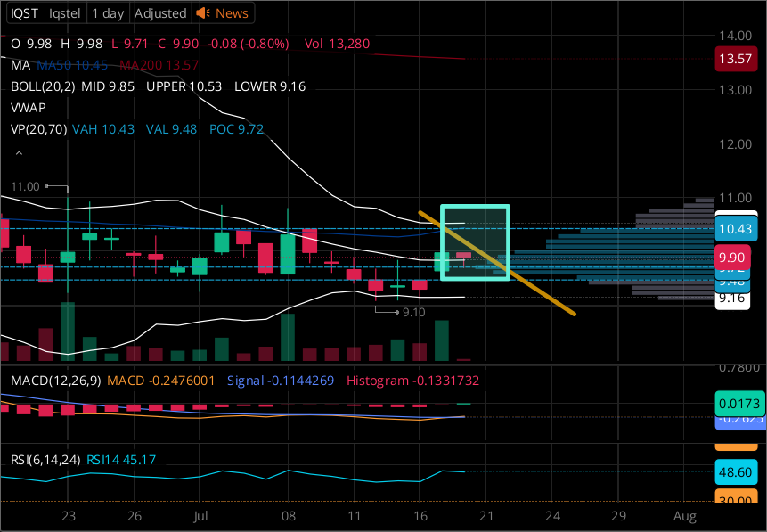Select the RSI(6,14,24) indicator label
Image resolution: width=767 pixels, height=532 pixels.
point(45,460)
